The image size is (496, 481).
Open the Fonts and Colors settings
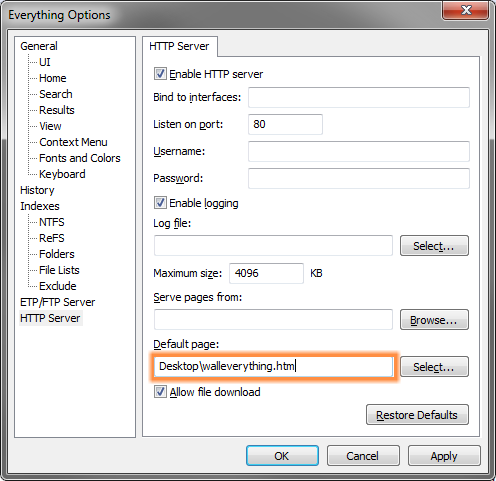coord(80,158)
